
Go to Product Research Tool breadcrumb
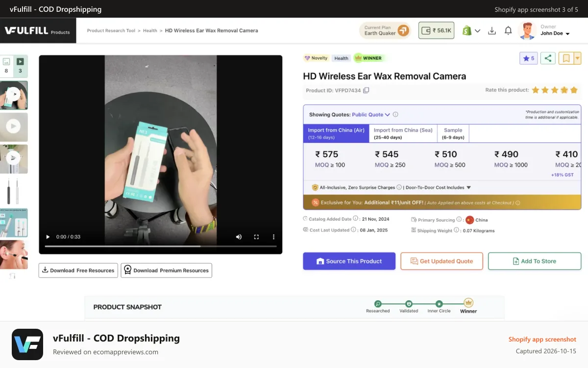[111, 30]
